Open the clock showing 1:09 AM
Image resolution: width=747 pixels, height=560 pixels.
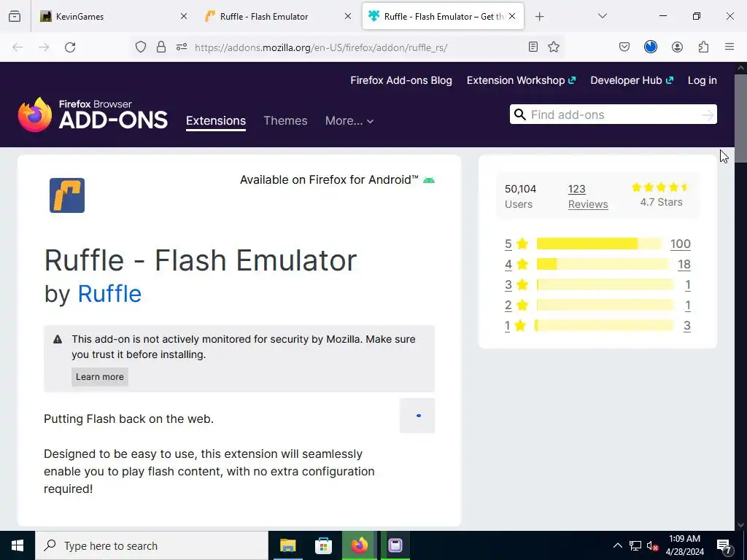pyautogui.click(x=684, y=545)
